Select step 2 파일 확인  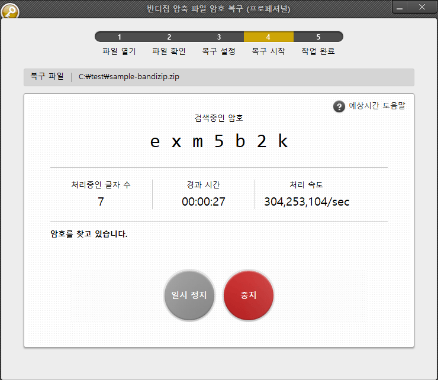(x=169, y=51)
